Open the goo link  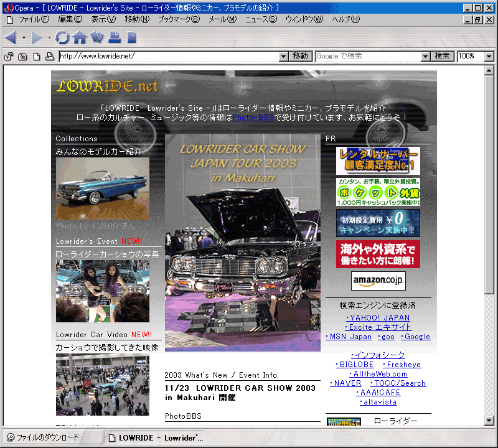tap(386, 337)
